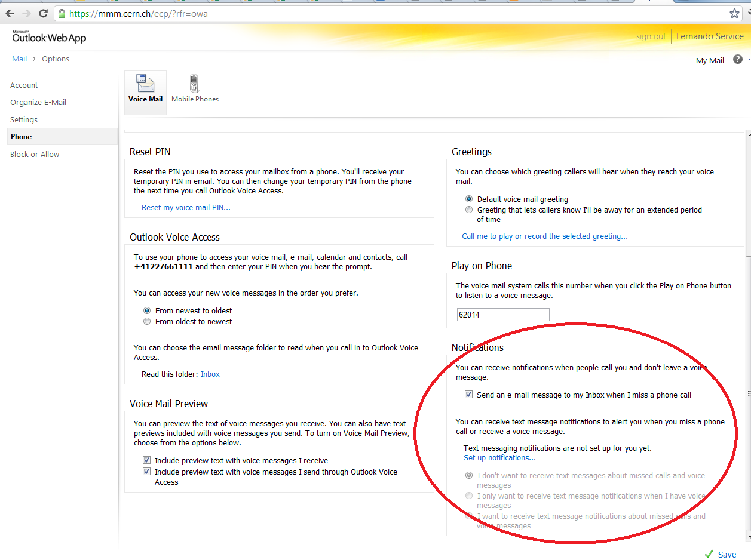The width and height of the screenshot is (751, 560).
Task: Toggle preview text for messages I receive
Action: (x=146, y=461)
